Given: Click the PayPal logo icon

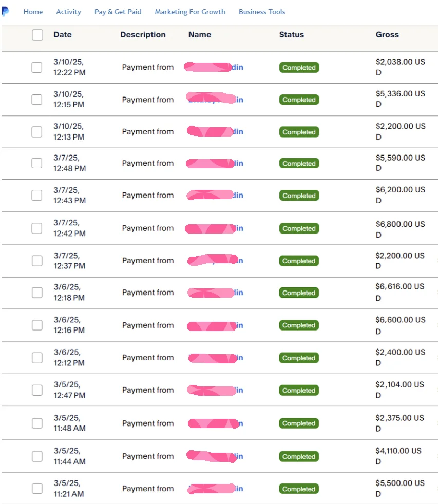Looking at the screenshot, I should point(5,11).
